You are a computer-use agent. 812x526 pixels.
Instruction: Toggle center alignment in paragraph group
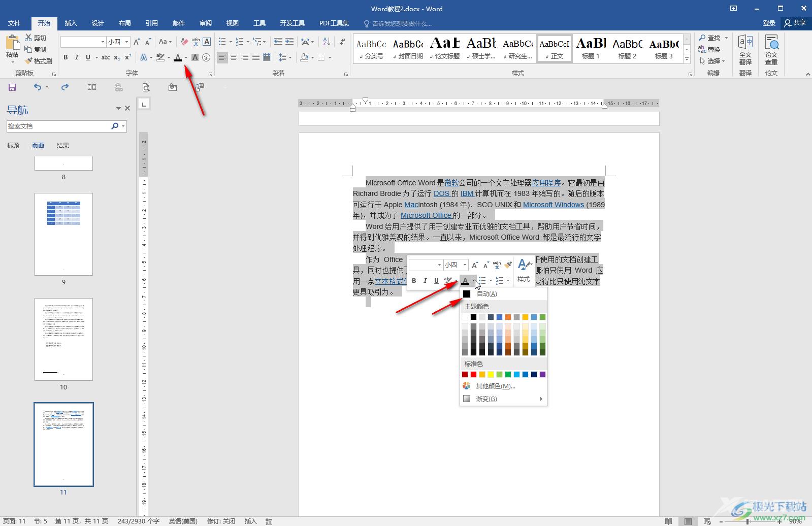click(x=234, y=57)
